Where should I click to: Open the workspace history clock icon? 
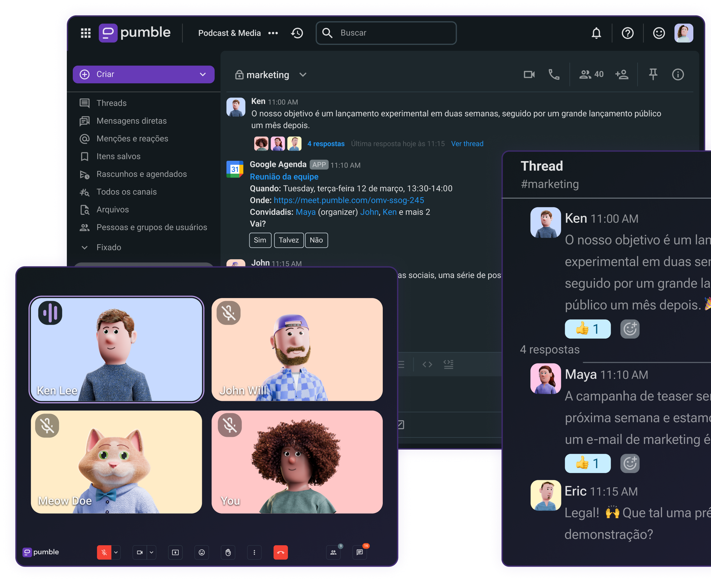click(297, 33)
